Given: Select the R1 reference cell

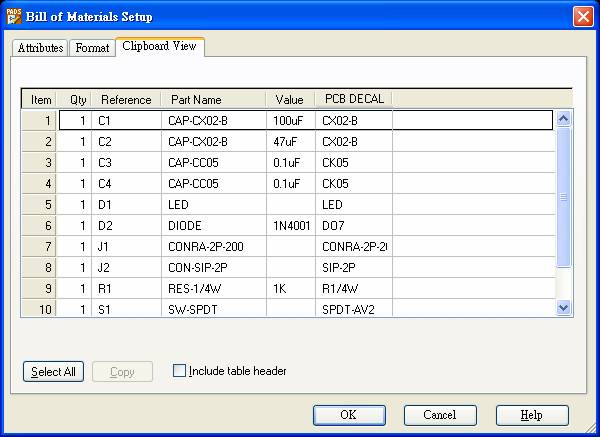Looking at the screenshot, I should coord(126,288).
